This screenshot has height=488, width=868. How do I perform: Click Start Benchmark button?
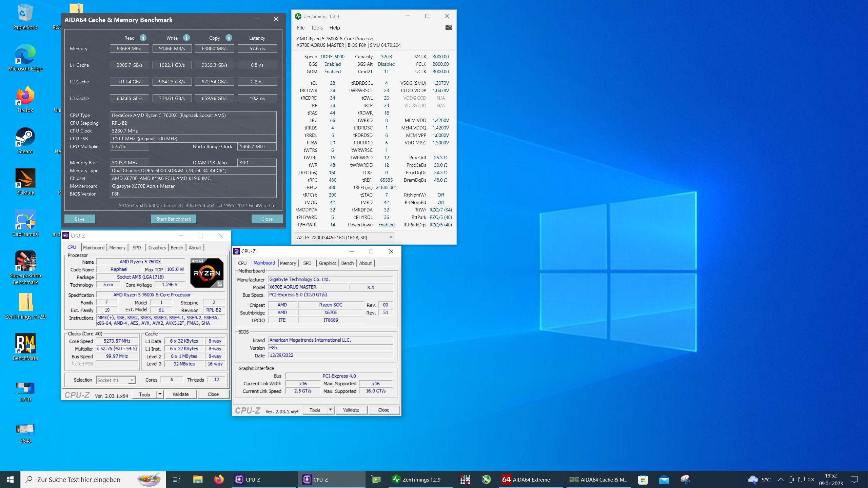pos(174,219)
